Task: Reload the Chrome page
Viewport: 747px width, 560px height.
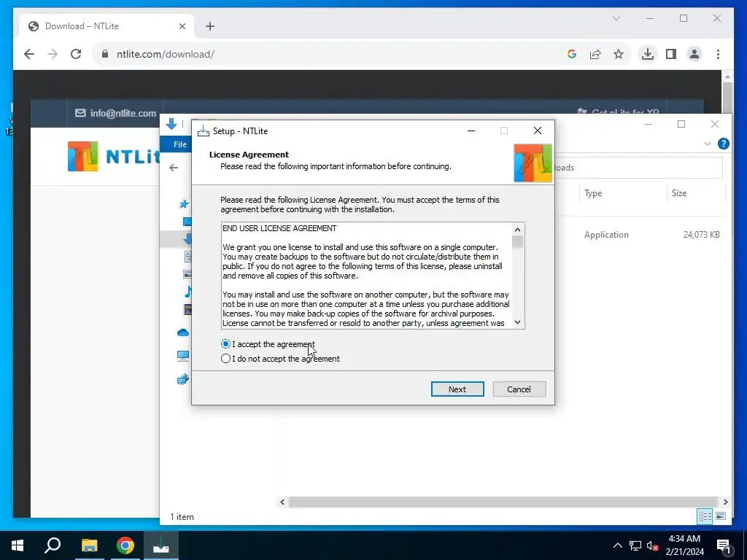Action: click(76, 54)
